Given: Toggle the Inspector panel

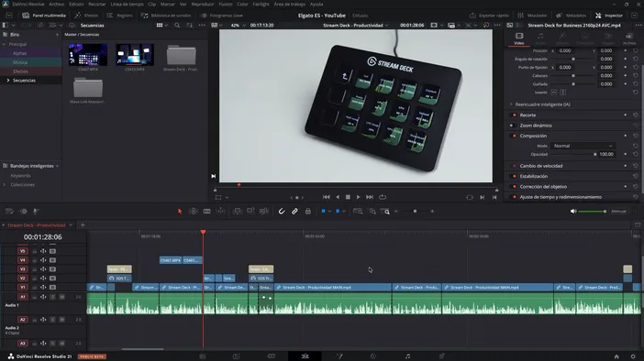Looking at the screenshot, I should pyautogui.click(x=609, y=16).
